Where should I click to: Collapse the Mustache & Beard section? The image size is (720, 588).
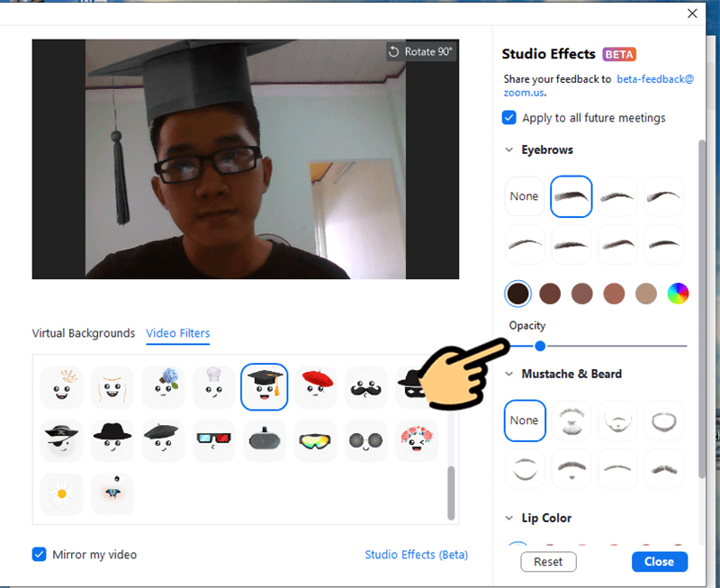pyautogui.click(x=508, y=375)
